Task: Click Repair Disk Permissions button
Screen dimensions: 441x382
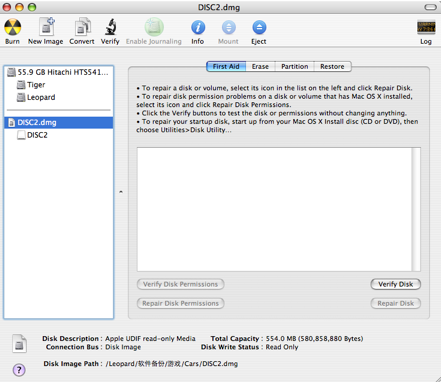Action: (x=180, y=303)
